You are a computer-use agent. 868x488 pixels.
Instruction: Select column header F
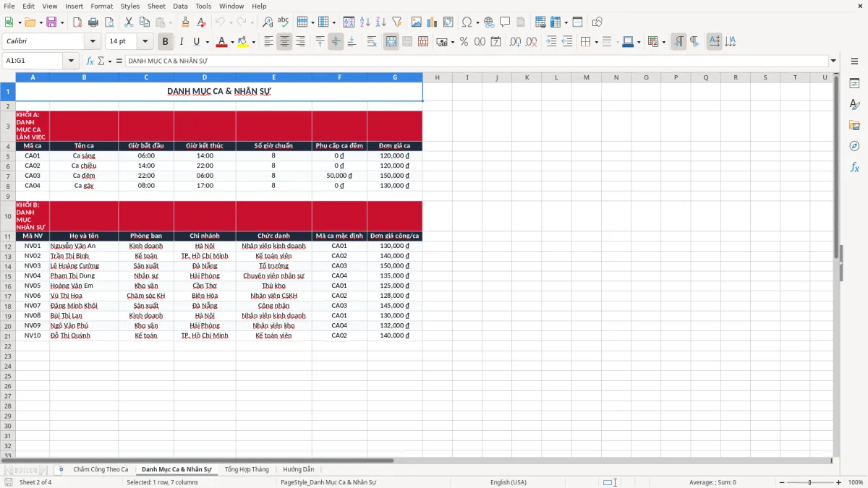[339, 77]
